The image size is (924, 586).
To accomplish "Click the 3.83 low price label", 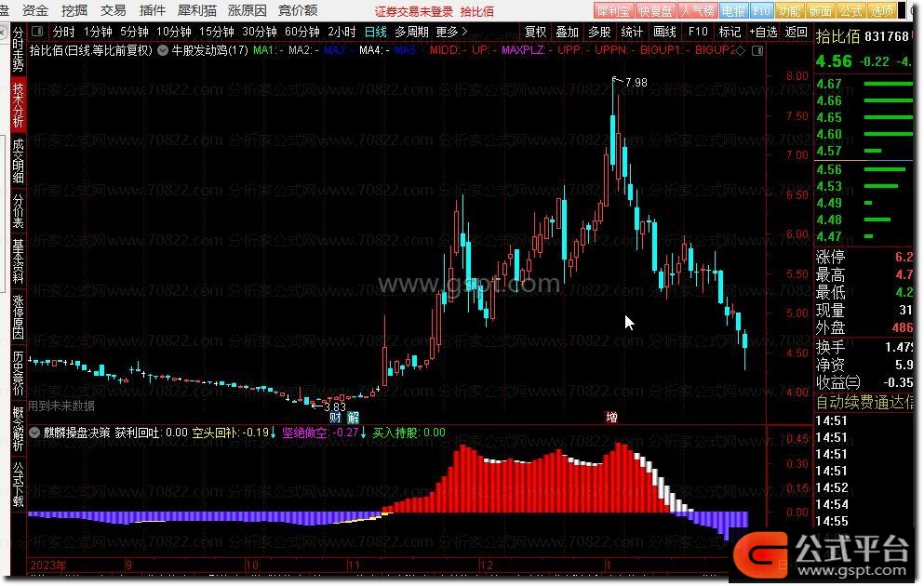I will click(x=335, y=406).
